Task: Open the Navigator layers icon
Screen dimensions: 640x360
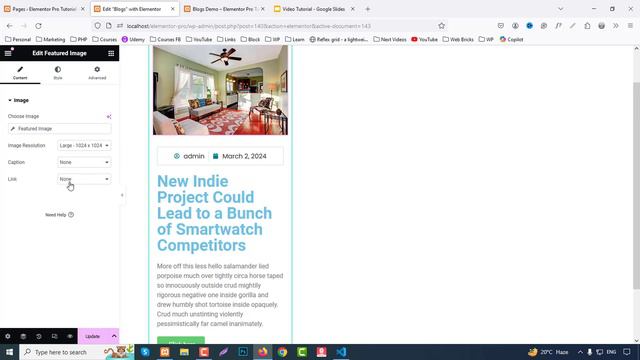Action: [x=23, y=336]
